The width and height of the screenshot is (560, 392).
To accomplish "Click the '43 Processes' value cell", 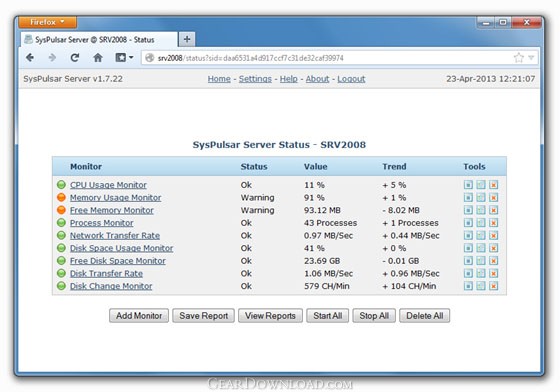I will point(330,223).
